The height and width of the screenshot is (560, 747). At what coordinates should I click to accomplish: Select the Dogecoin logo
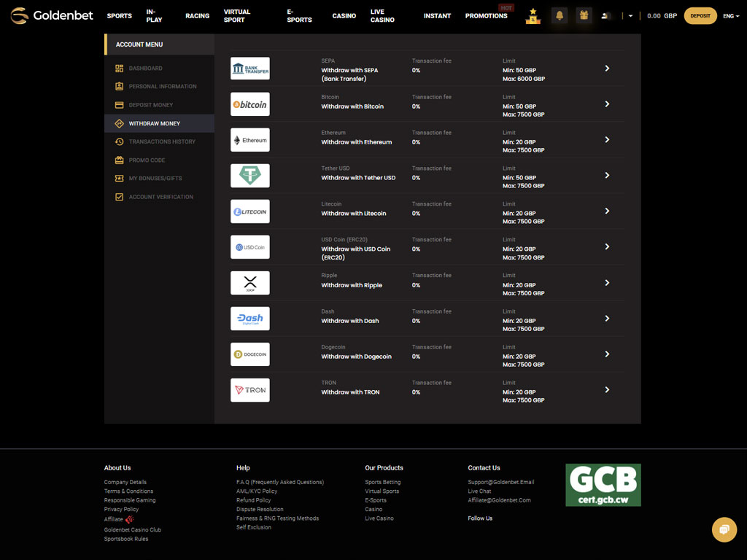(250, 354)
